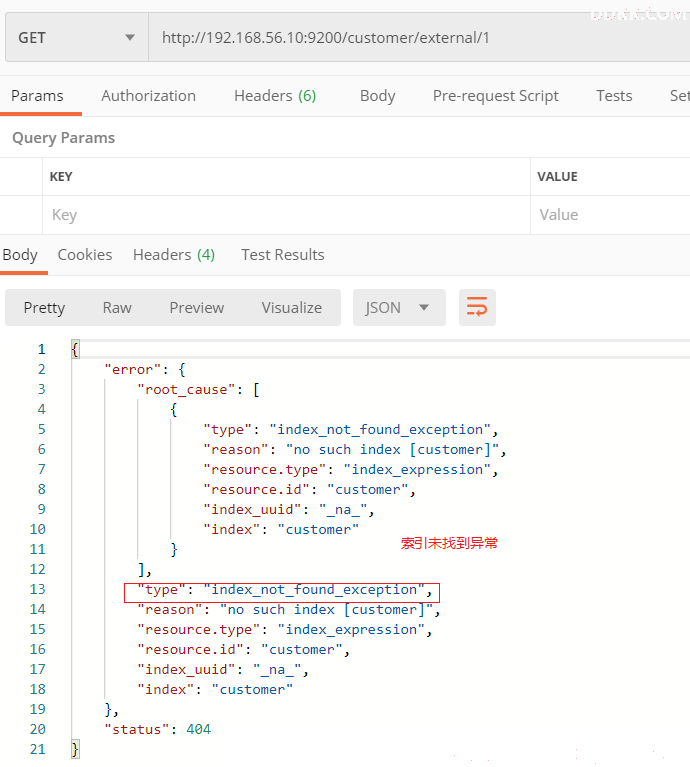Open the response Headers (4) tab
This screenshot has height=767, width=690.
coord(174,255)
